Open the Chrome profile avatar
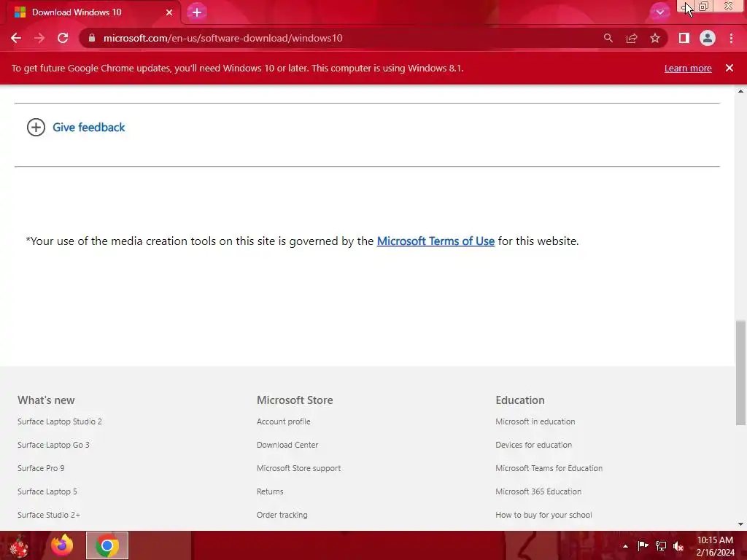Screen dimensions: 747x560 [708, 38]
